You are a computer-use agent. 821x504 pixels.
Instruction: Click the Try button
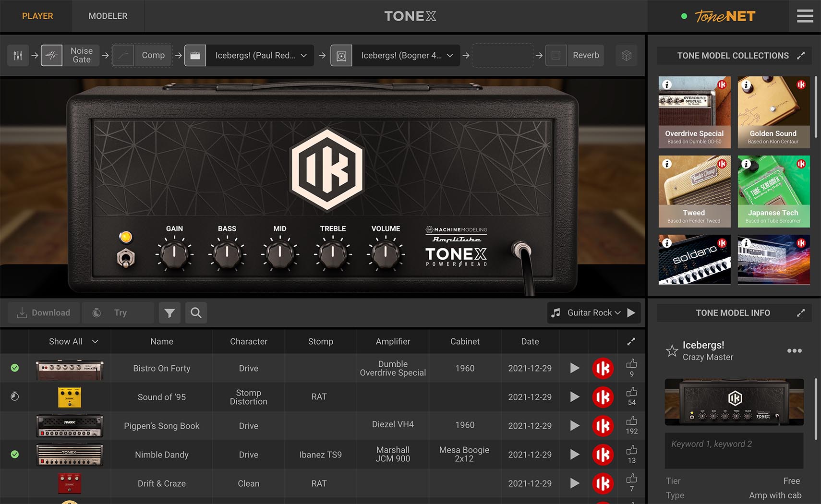coord(118,313)
